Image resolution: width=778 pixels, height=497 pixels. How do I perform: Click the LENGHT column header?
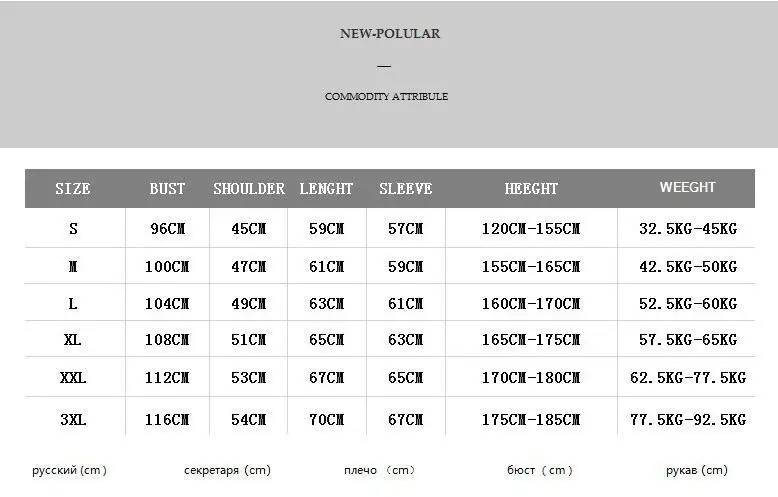[x=326, y=189]
